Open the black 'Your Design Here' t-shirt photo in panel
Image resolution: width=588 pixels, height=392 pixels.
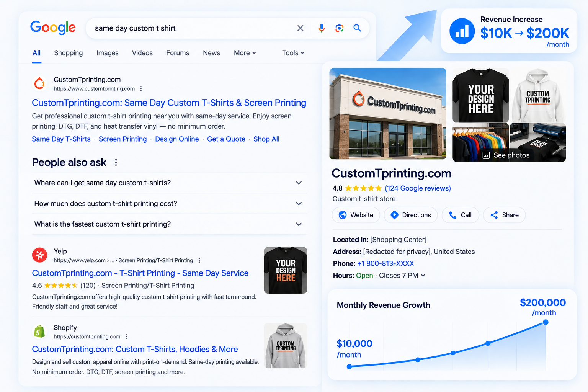(480, 95)
